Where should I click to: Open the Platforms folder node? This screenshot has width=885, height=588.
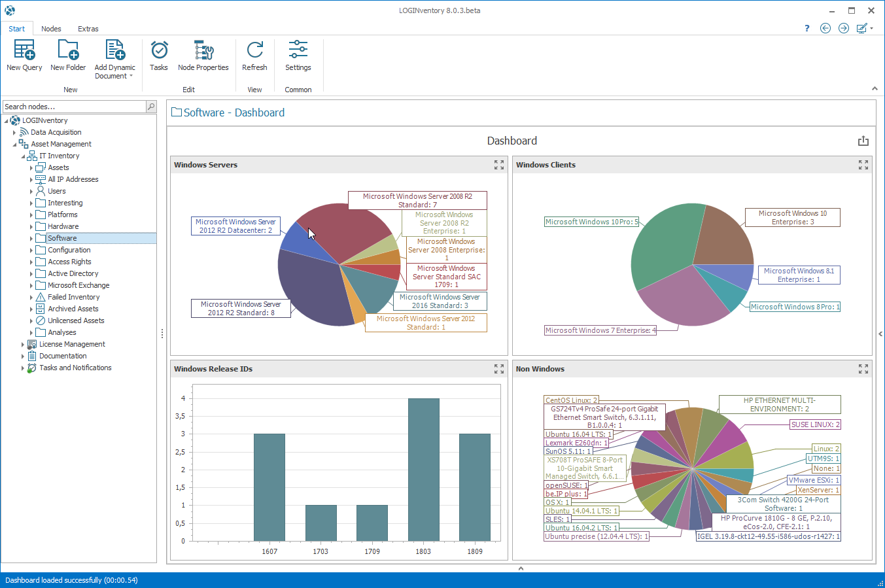coord(62,215)
